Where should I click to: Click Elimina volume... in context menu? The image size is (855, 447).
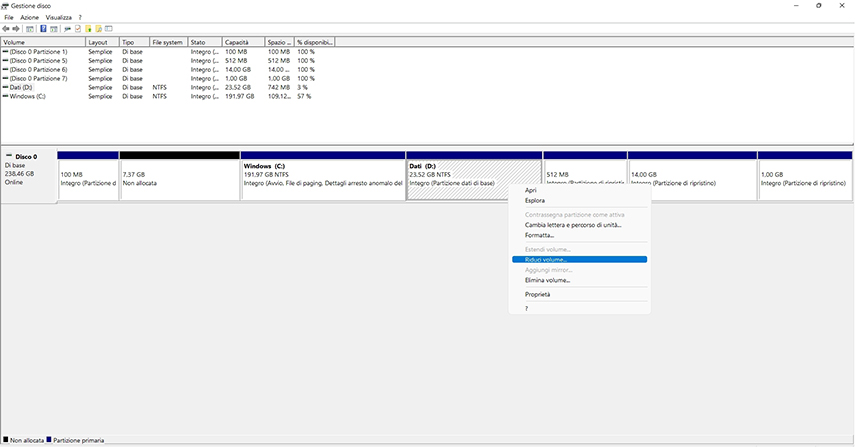click(547, 280)
